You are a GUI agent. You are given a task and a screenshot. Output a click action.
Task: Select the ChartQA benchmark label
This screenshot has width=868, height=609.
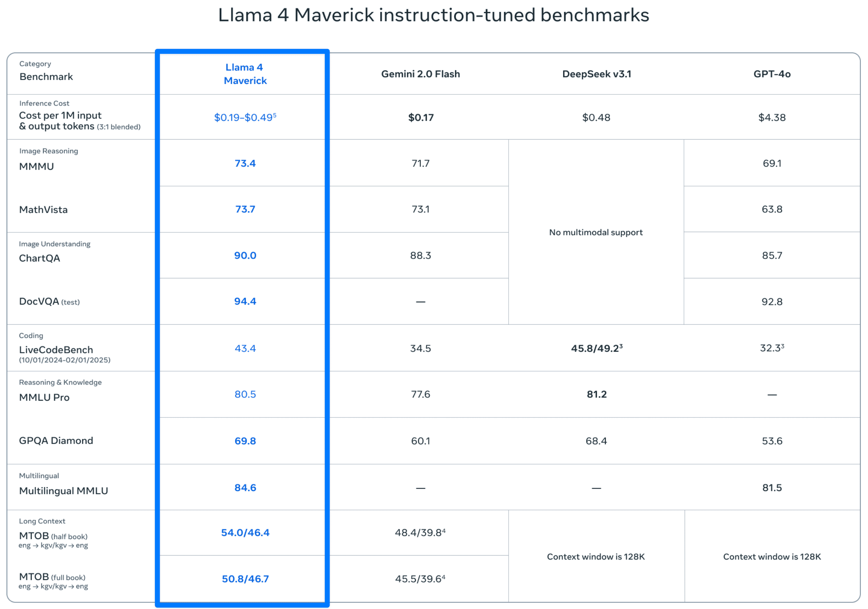[x=40, y=258]
